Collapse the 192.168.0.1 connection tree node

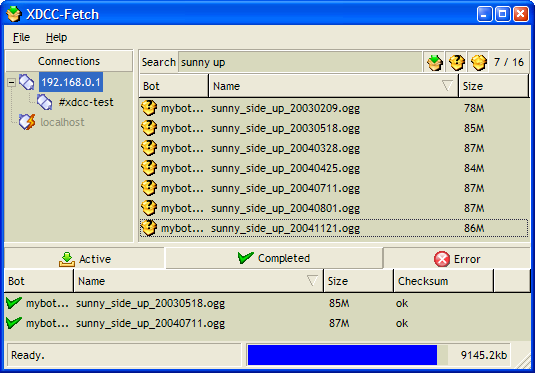[11, 82]
